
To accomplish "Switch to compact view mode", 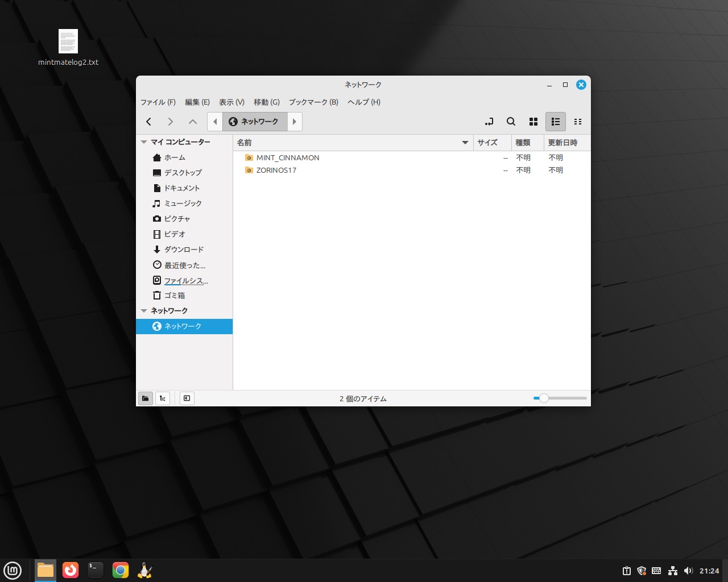I will (578, 122).
